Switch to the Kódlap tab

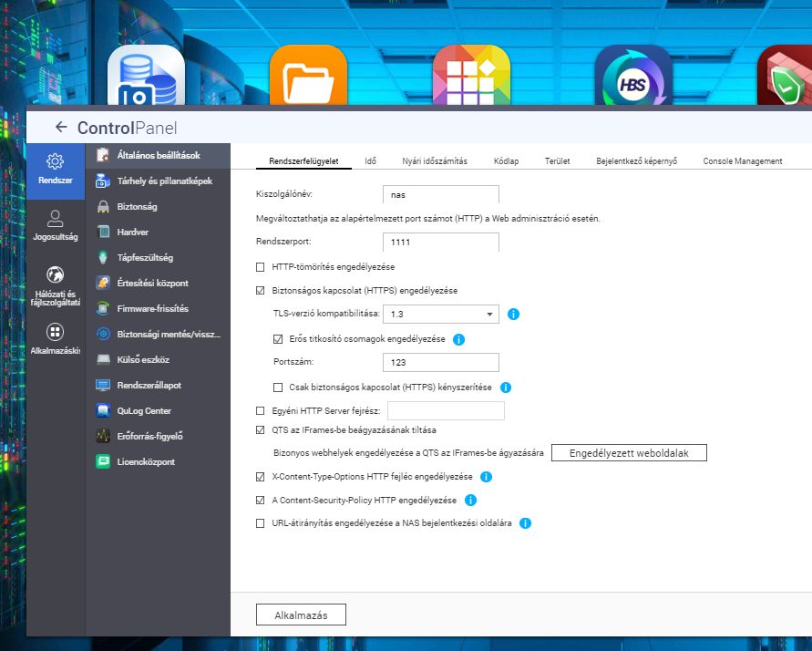pyautogui.click(x=506, y=161)
